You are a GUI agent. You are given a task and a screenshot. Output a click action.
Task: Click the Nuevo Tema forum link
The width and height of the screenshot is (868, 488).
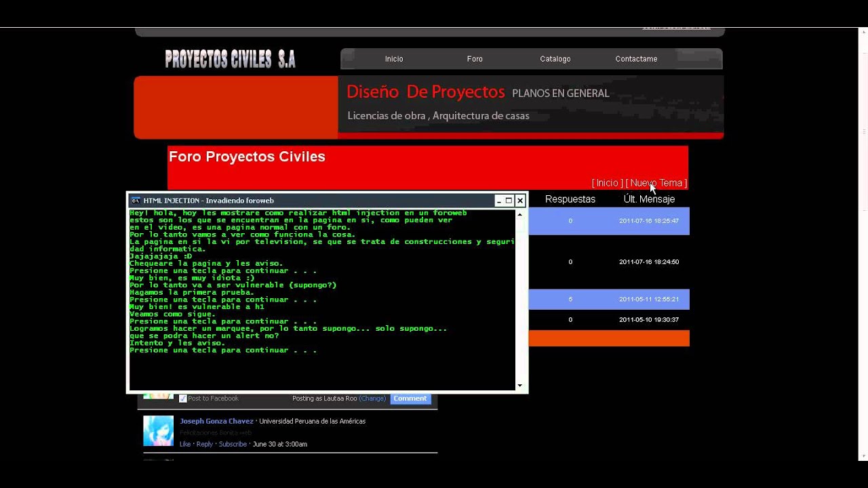click(x=656, y=183)
